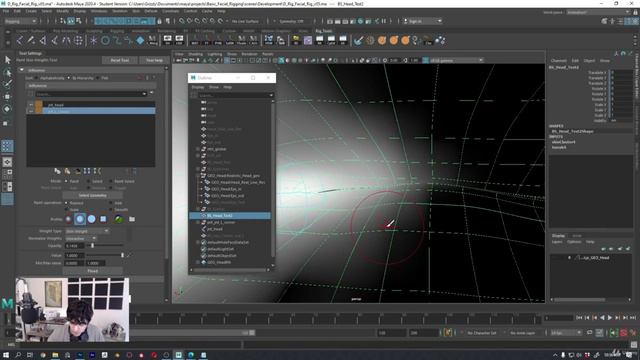Click the Go to start of playback button
Viewport: 640px width, 360px height.
tap(579, 318)
